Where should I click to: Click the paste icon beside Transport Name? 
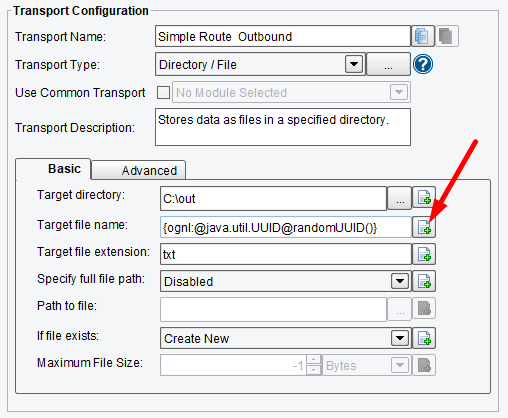pos(447,36)
